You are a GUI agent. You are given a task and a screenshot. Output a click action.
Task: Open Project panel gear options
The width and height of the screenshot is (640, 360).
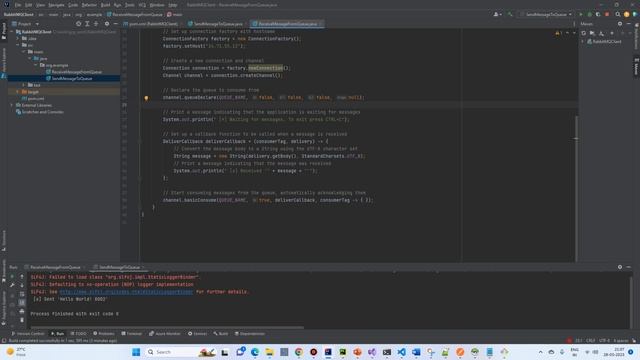coord(107,24)
